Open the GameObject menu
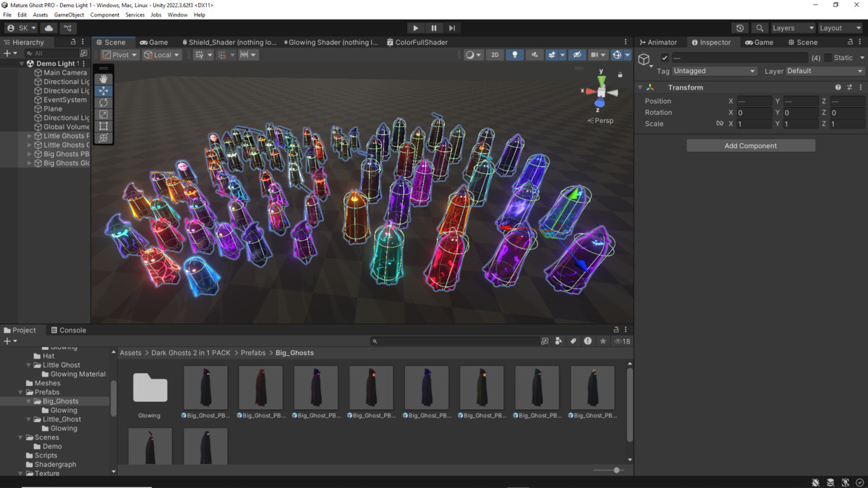The height and width of the screenshot is (488, 868). coord(69,14)
